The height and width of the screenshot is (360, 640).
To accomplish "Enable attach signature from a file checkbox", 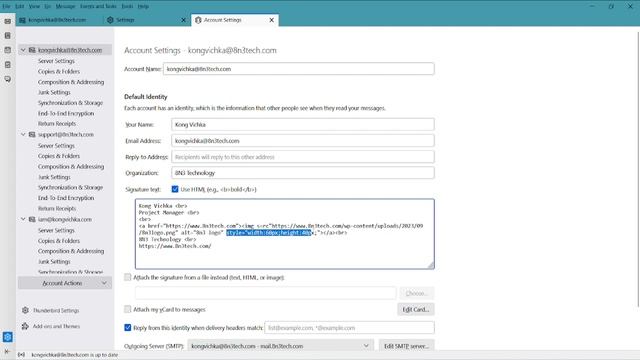I will coord(128,277).
